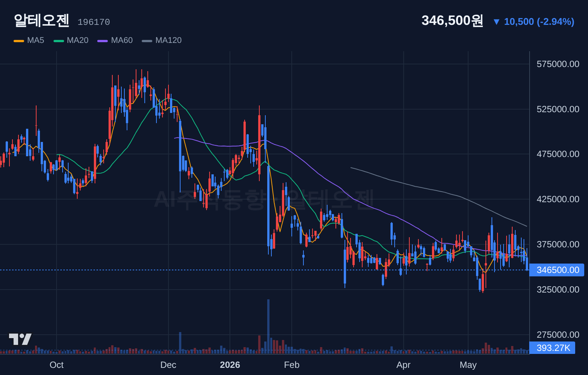588x375 pixels.
Task: Click the Dec label on time axis
Action: coord(168,365)
